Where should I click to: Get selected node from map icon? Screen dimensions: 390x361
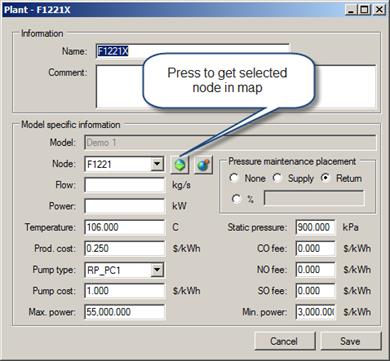click(180, 165)
